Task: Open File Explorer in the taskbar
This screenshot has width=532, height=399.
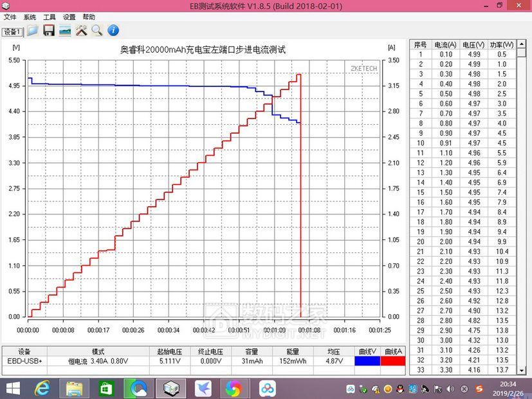Action: tap(74, 388)
